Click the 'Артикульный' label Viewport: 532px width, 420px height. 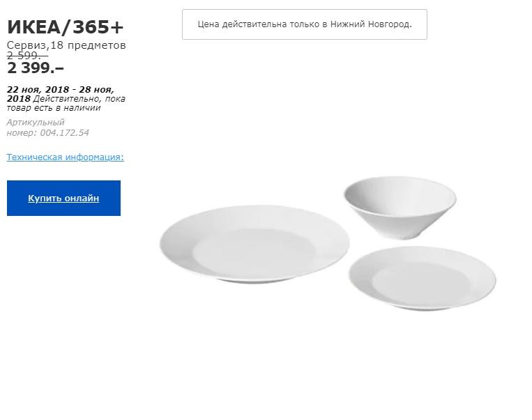[x=36, y=123]
